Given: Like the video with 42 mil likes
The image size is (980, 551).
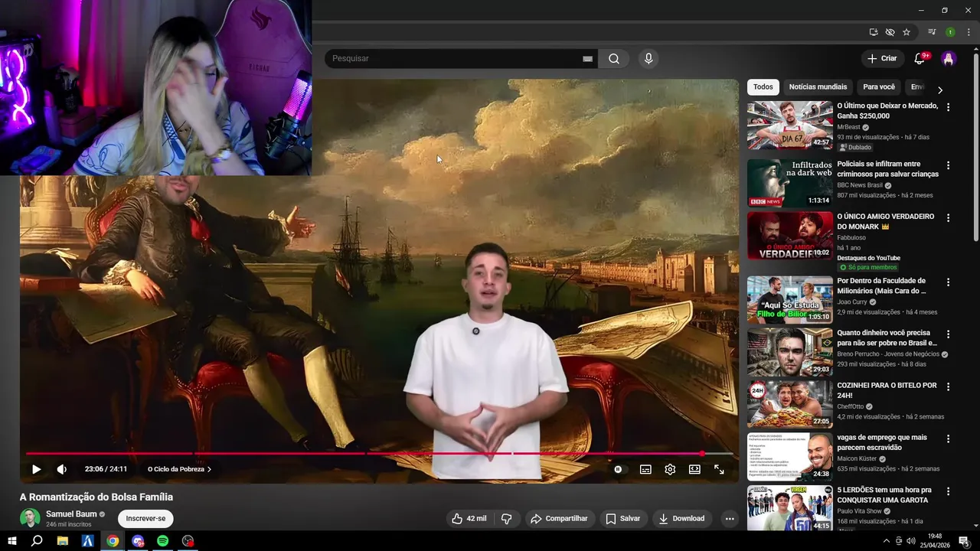Looking at the screenshot, I should (x=469, y=518).
